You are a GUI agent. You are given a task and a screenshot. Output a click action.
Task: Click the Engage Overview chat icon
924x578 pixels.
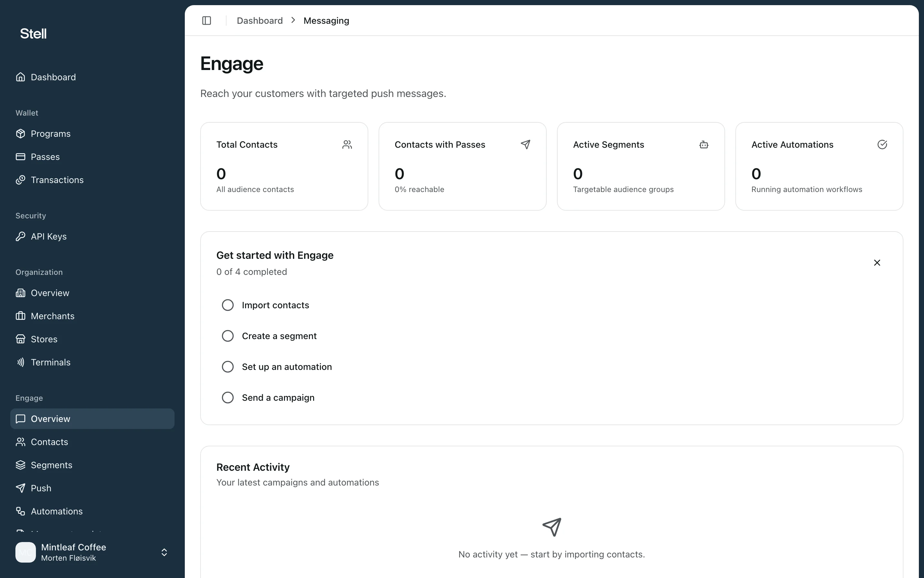tap(21, 419)
